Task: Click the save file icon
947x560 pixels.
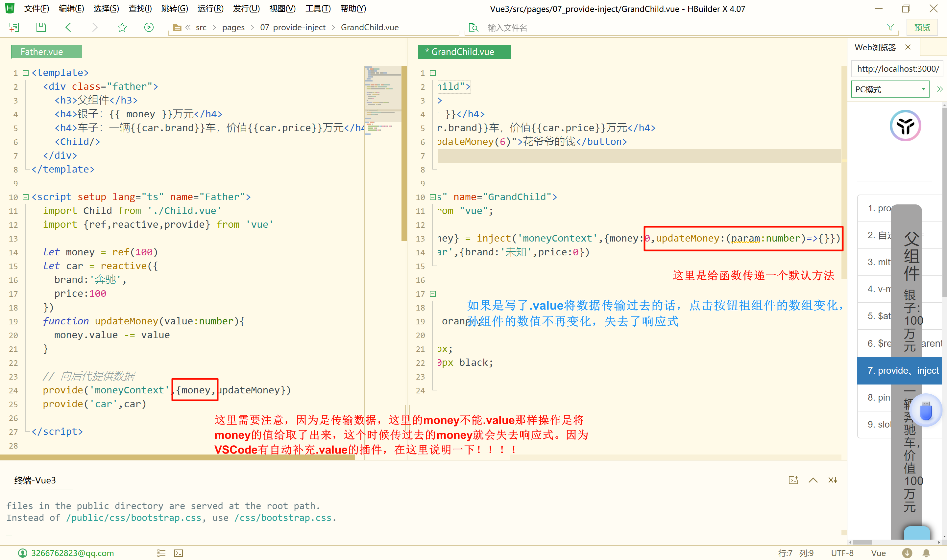Action: pyautogui.click(x=41, y=27)
